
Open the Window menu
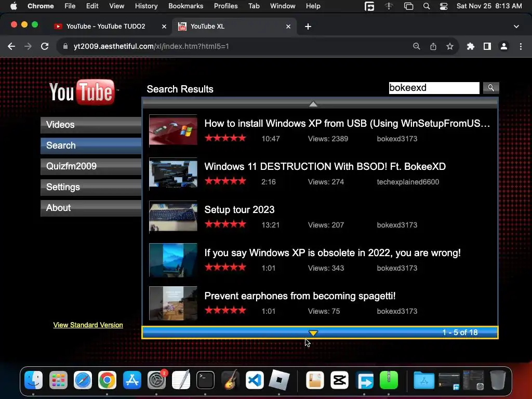click(x=283, y=6)
